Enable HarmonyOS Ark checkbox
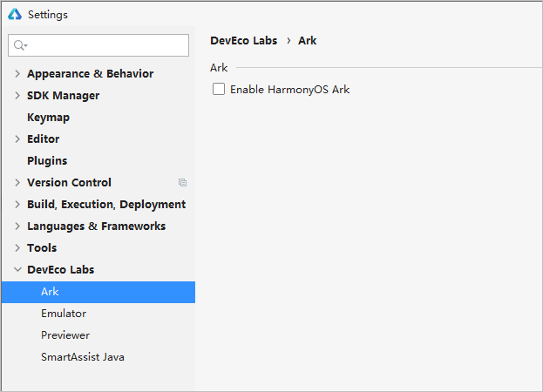This screenshot has width=543, height=392. coord(219,89)
